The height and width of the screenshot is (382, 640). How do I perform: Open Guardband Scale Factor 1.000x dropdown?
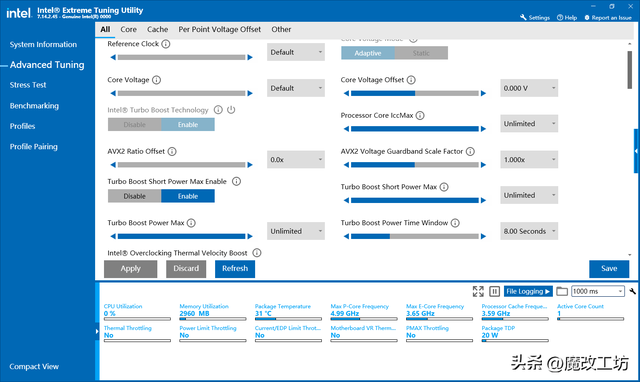[529, 160]
